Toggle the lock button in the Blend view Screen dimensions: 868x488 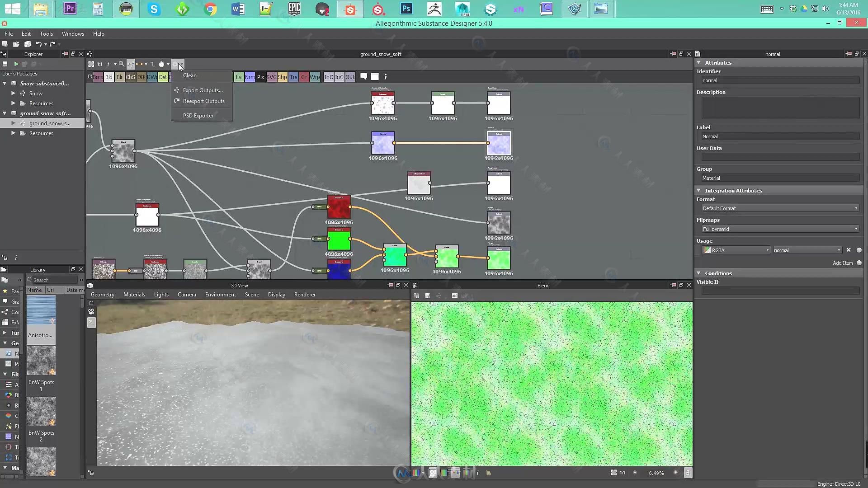point(688,473)
